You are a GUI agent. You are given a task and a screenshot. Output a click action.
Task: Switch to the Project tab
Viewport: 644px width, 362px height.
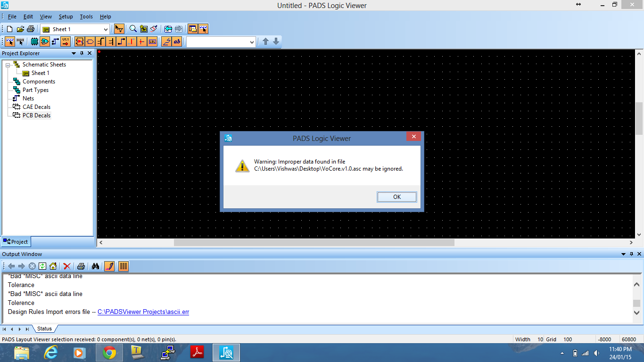point(16,241)
